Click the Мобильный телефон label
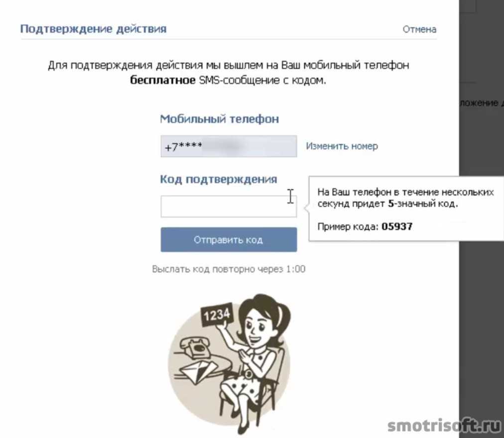 pyautogui.click(x=219, y=119)
